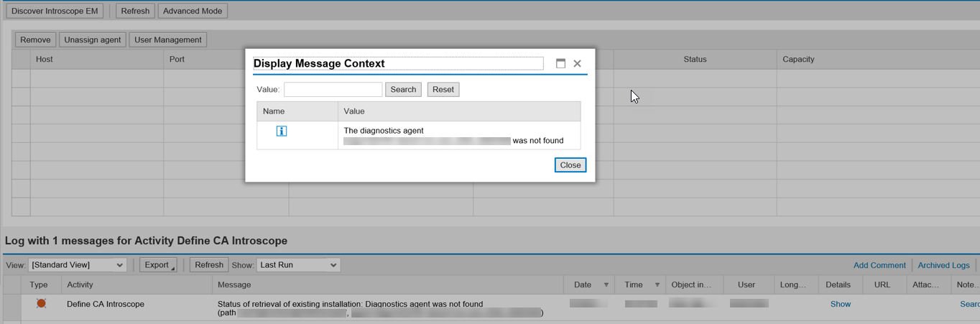The image size is (980, 324).
Task: Click the User column header
Action: pyautogui.click(x=749, y=284)
